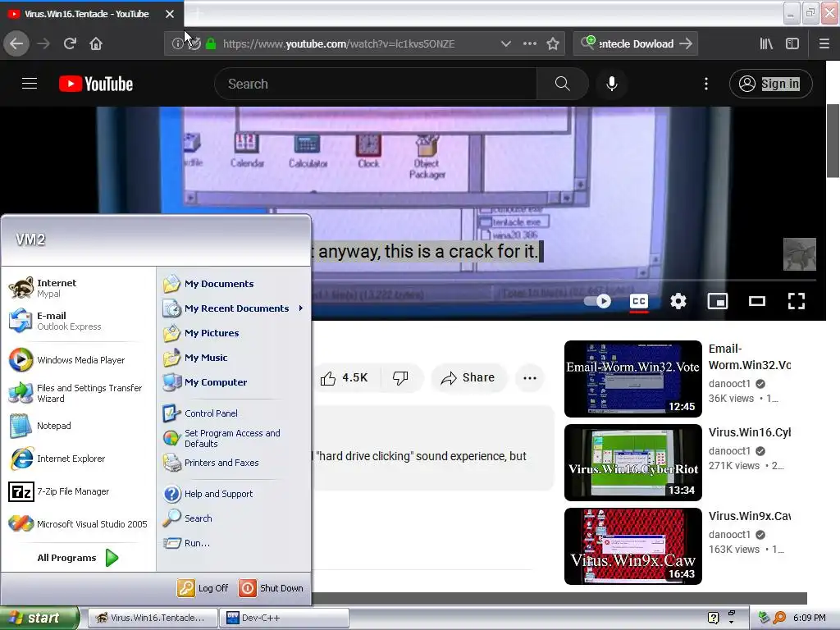Click the page vertical scrollbar thumb

[x=833, y=140]
